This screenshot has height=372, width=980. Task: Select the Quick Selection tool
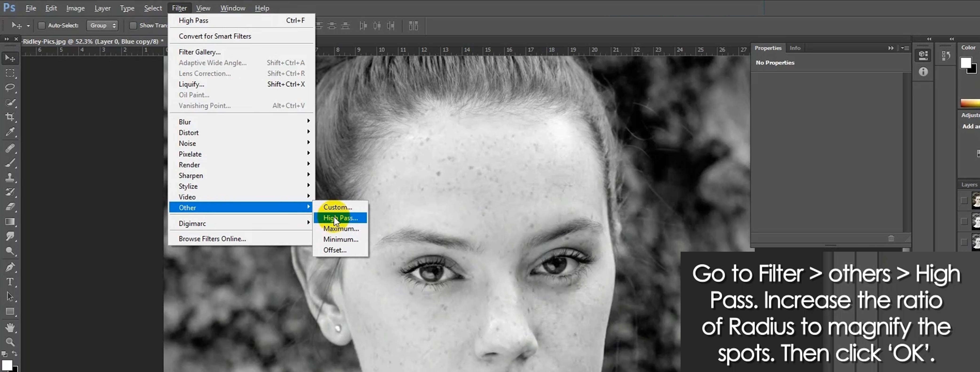pos(10,103)
